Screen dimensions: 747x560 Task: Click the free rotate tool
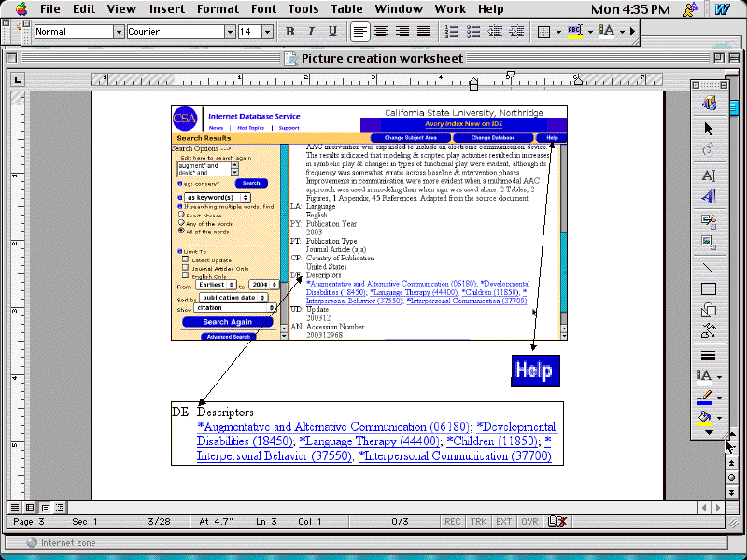tap(709, 149)
